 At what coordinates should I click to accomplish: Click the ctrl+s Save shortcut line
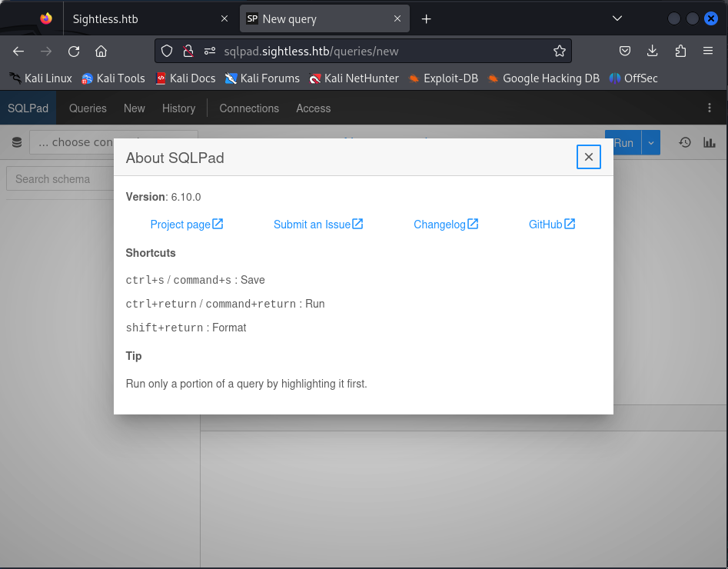tap(195, 280)
